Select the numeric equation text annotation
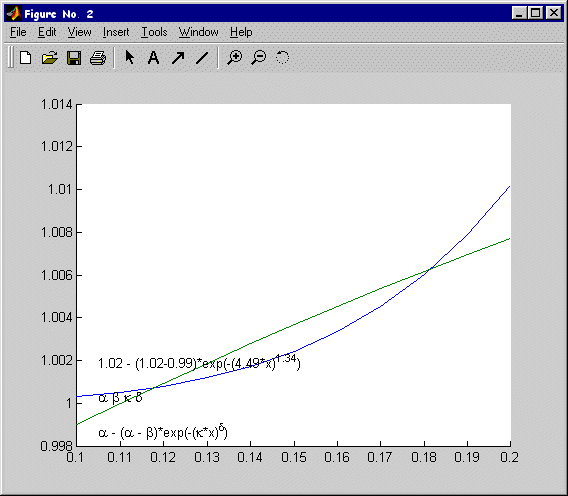This screenshot has height=496, width=568. click(199, 363)
